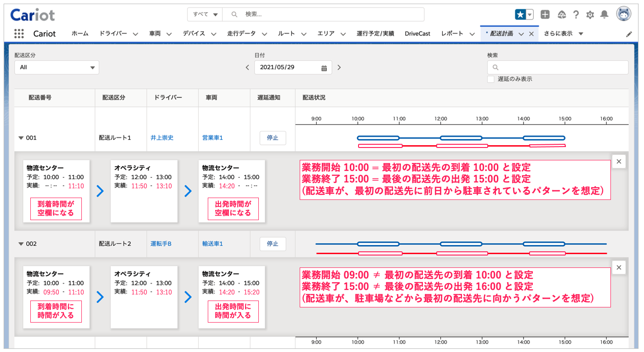
Task: Select the ドライバー tab
Action: tap(113, 34)
